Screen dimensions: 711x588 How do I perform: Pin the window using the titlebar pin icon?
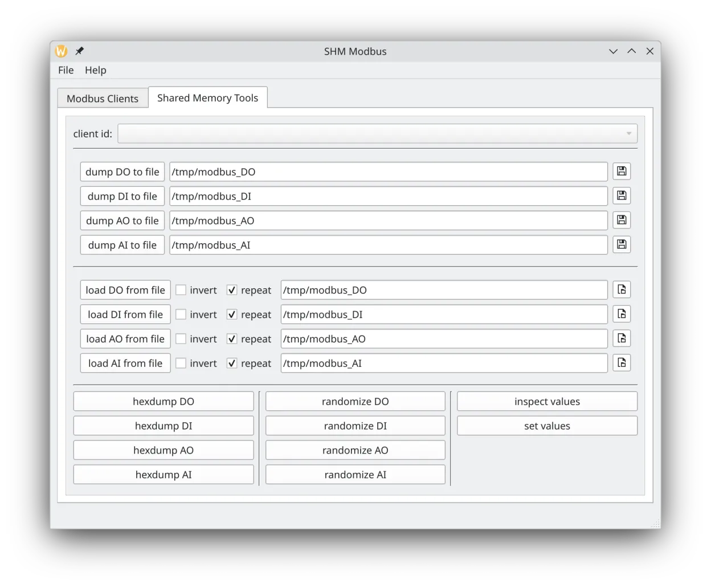pyautogui.click(x=80, y=51)
